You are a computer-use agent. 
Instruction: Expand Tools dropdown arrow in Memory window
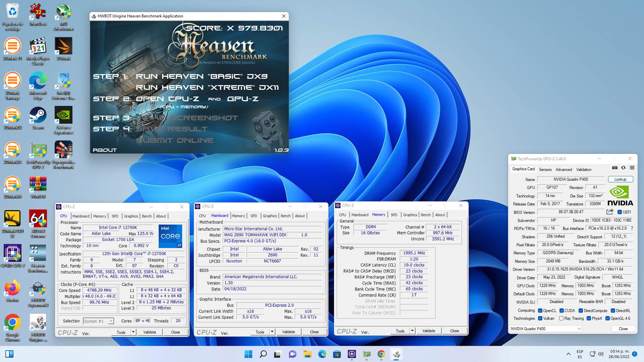click(412, 331)
